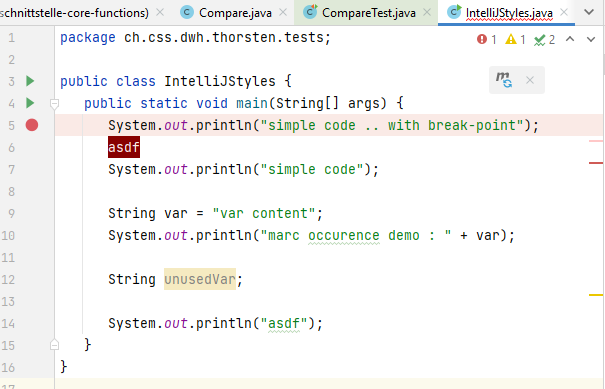Click the main method name

252,103
